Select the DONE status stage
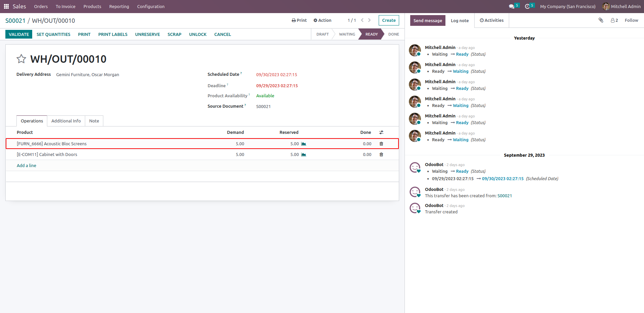 coord(393,34)
